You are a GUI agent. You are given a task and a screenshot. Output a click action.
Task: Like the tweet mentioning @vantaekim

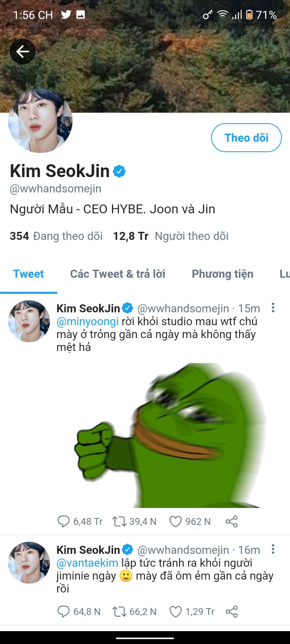click(x=176, y=612)
